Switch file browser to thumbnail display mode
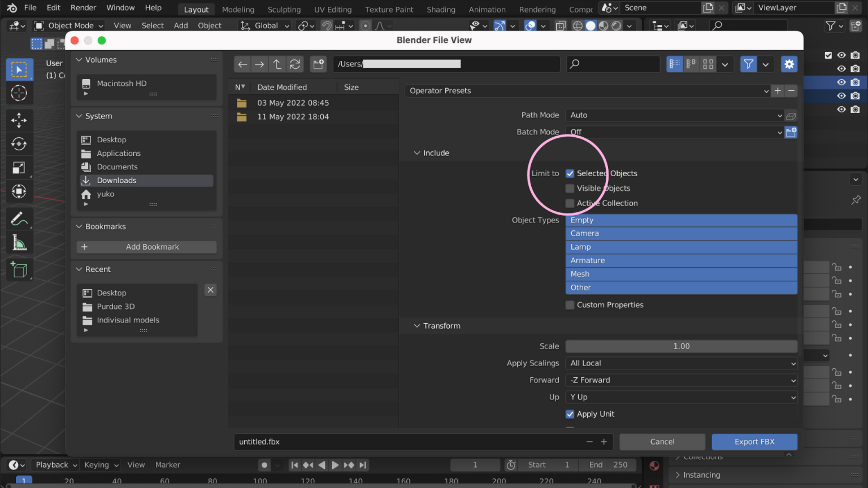 tap(708, 64)
